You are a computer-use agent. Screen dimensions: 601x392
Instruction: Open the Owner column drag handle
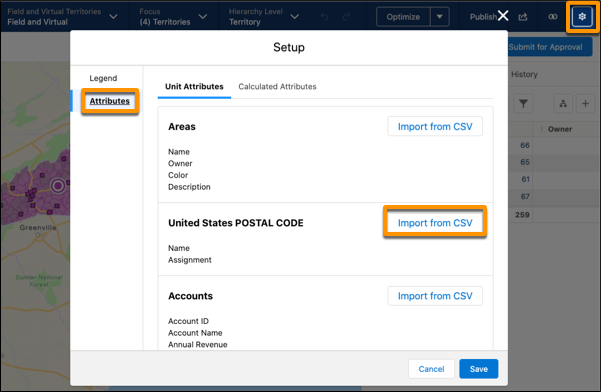point(541,129)
